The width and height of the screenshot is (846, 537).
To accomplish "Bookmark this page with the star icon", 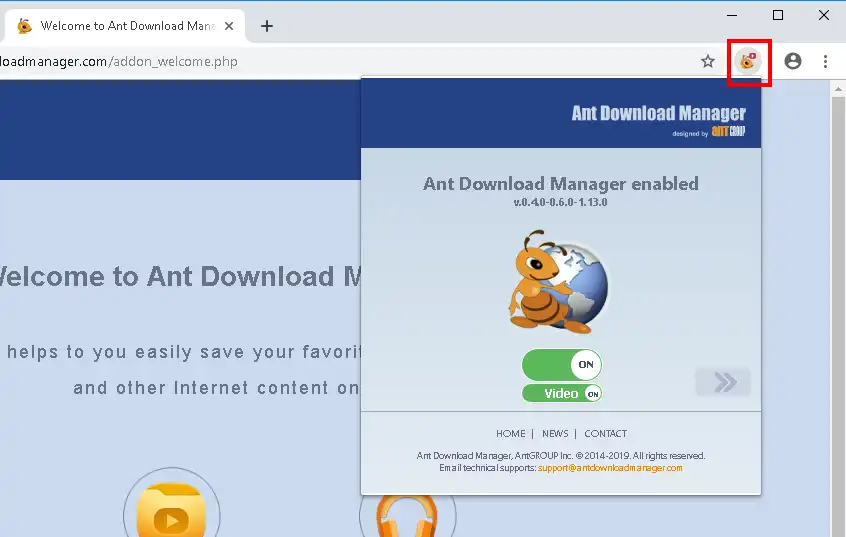I will coord(708,61).
